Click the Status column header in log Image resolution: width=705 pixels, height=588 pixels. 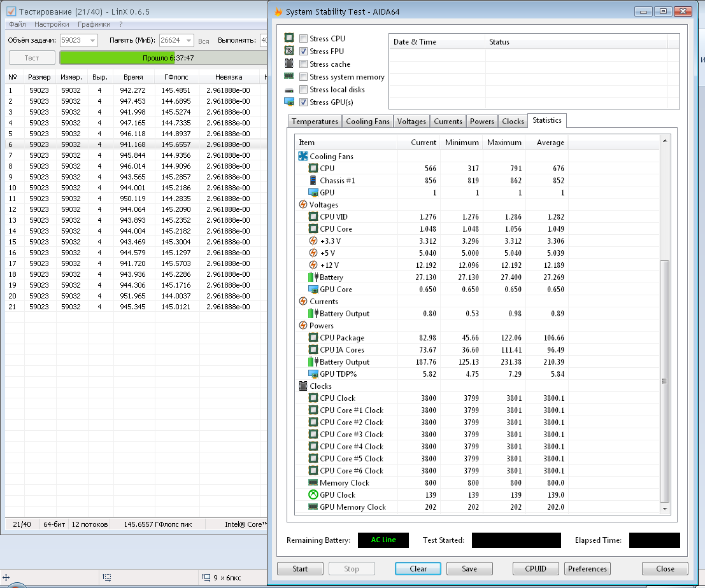pyautogui.click(x=576, y=42)
